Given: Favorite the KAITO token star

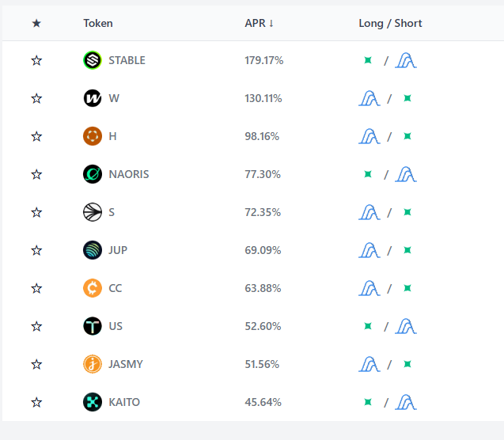Looking at the screenshot, I should (36, 402).
